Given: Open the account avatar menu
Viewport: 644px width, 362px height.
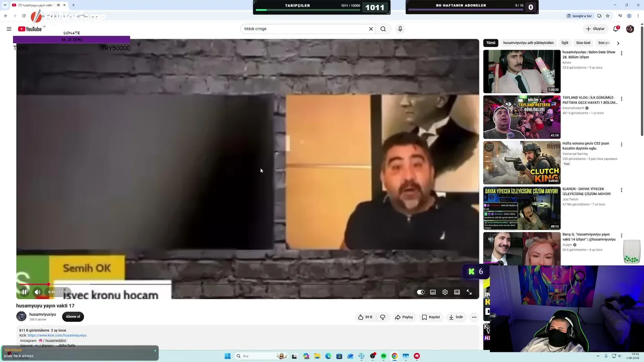Looking at the screenshot, I should 630,29.
